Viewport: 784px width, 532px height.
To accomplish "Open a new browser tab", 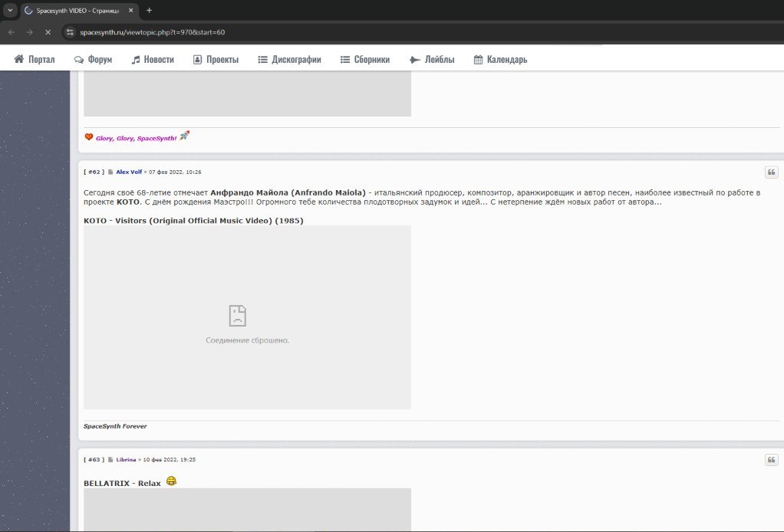I will click(149, 11).
